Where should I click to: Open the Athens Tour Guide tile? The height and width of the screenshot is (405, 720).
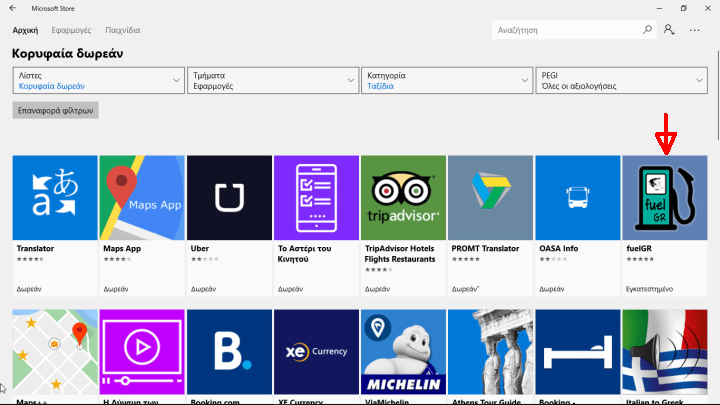[x=490, y=352]
